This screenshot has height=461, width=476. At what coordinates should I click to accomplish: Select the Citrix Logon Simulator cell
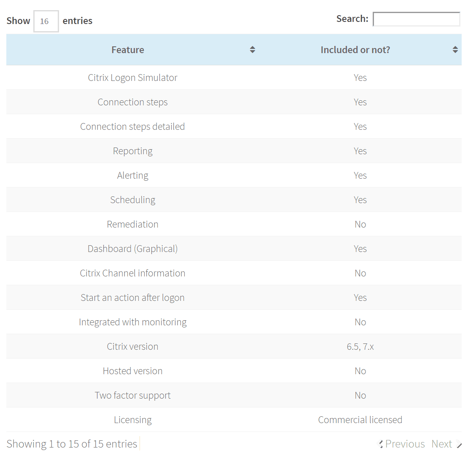point(133,78)
